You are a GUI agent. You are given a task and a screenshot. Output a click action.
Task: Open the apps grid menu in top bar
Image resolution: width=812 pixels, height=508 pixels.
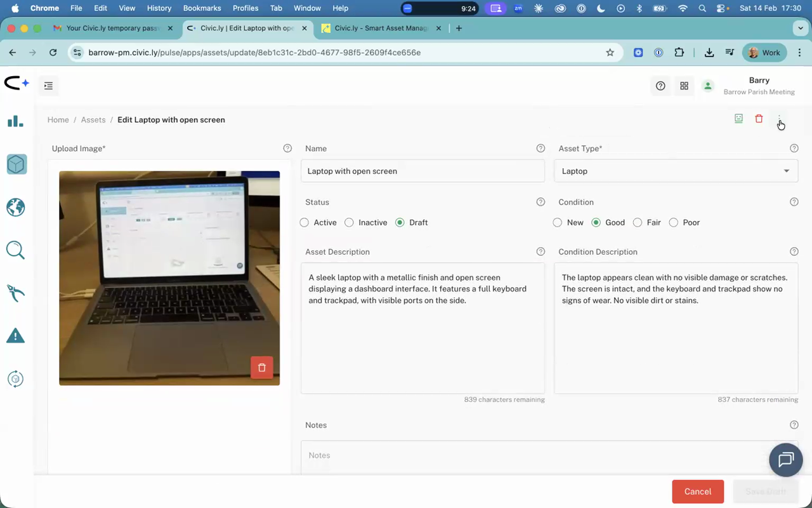click(684, 85)
